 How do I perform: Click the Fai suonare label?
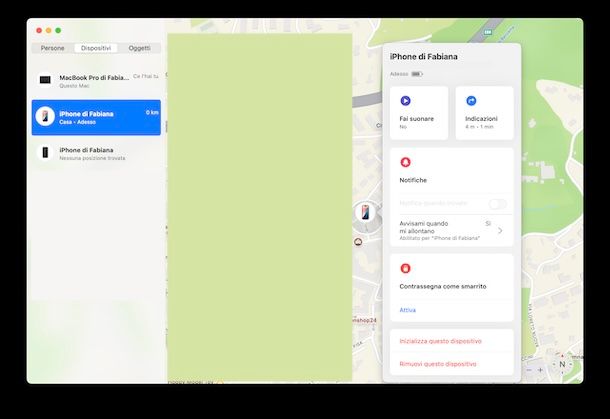[x=416, y=119]
